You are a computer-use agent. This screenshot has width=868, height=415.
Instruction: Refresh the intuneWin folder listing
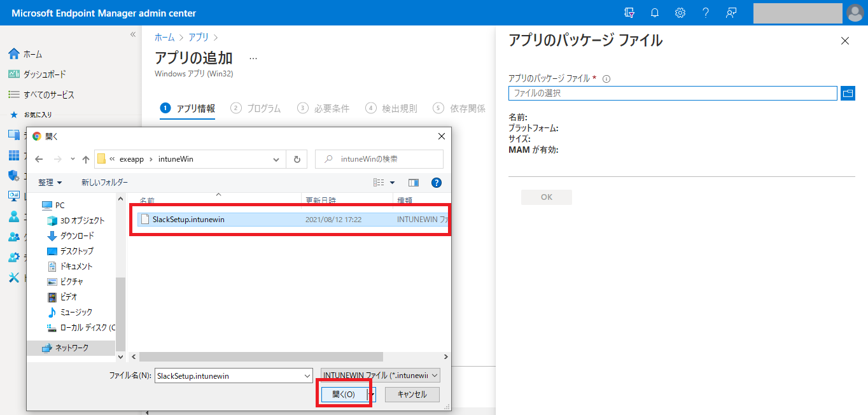pyautogui.click(x=297, y=159)
